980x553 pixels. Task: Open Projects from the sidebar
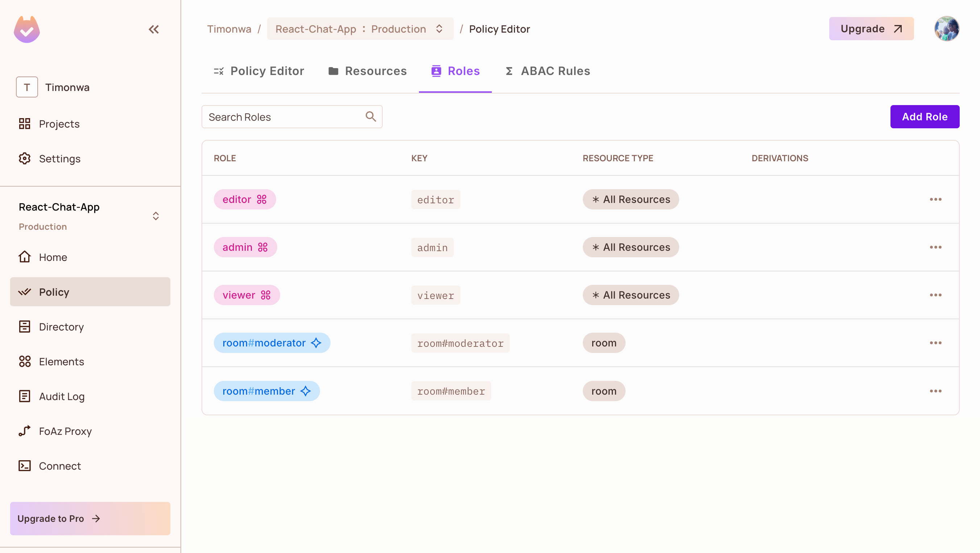coord(59,124)
